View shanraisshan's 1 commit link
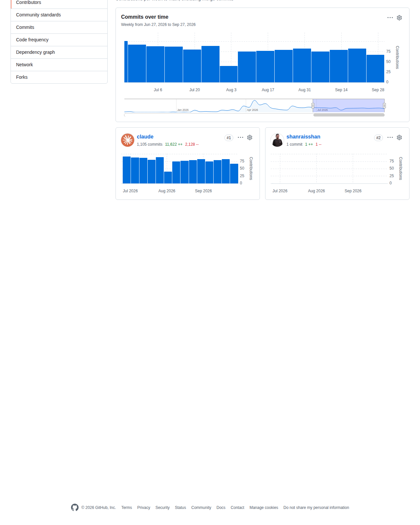Image resolution: width=420 pixels, height=525 pixels. click(x=294, y=144)
